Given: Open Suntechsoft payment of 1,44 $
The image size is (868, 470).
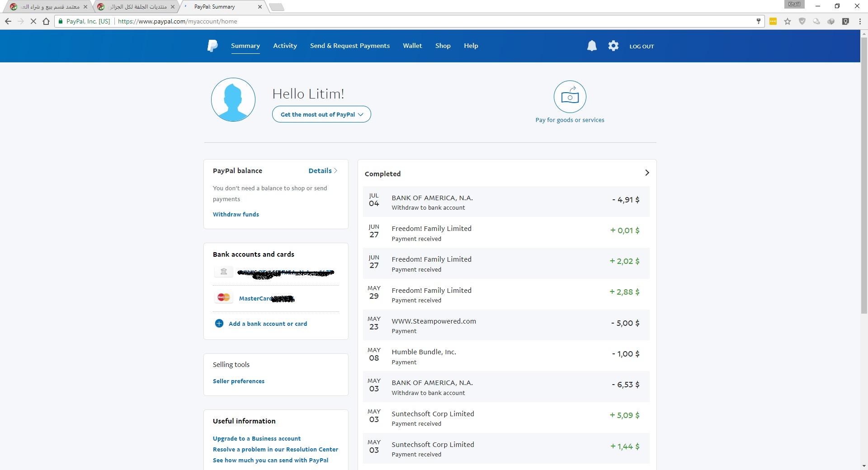Looking at the screenshot, I should coord(506,448).
